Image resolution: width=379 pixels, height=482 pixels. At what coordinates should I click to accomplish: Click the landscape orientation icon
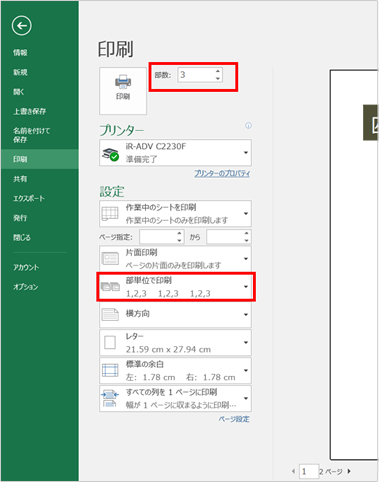tap(110, 314)
